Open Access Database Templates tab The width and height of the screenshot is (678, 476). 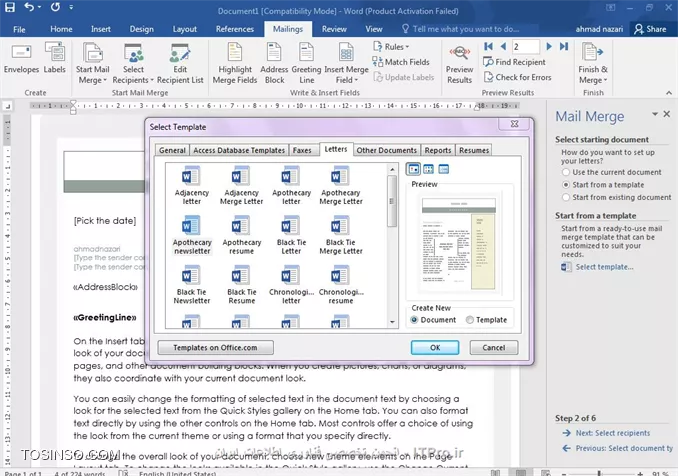coord(239,150)
